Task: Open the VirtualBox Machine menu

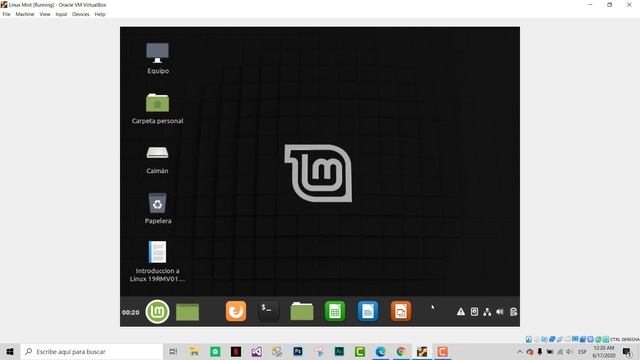Action: [x=25, y=14]
